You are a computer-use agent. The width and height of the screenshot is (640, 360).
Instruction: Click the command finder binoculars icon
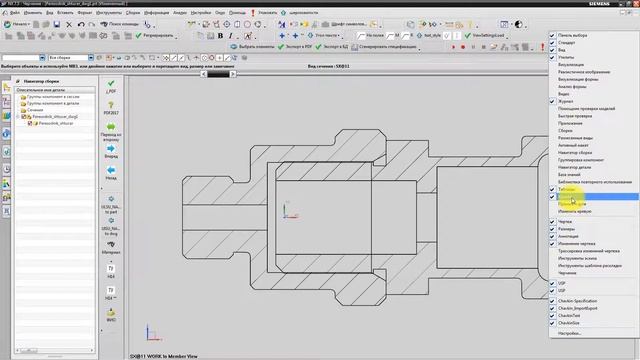pos(104,24)
